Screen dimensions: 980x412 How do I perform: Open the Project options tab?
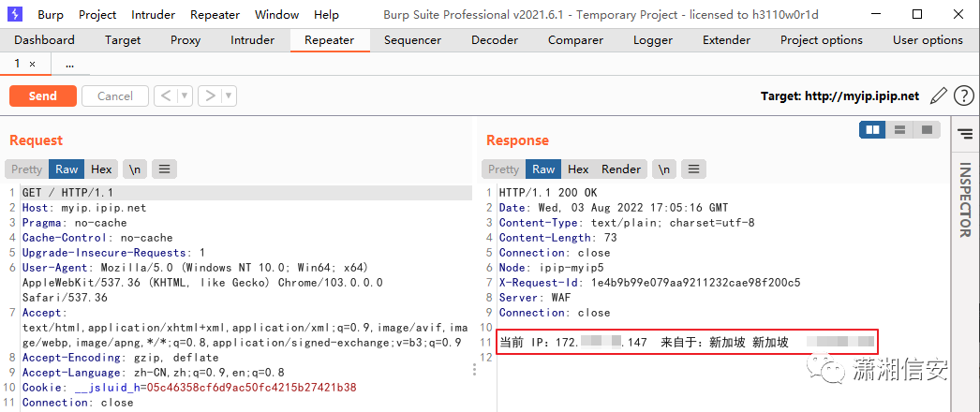(x=822, y=40)
